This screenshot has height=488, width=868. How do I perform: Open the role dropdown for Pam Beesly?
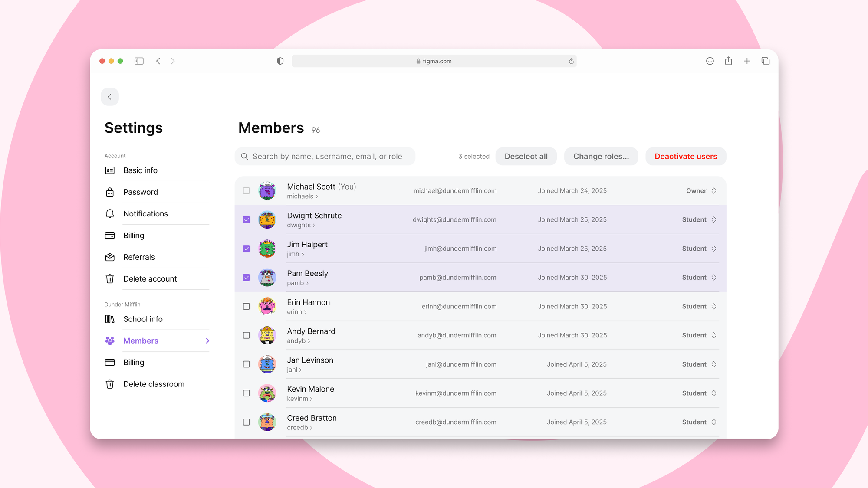pos(699,277)
